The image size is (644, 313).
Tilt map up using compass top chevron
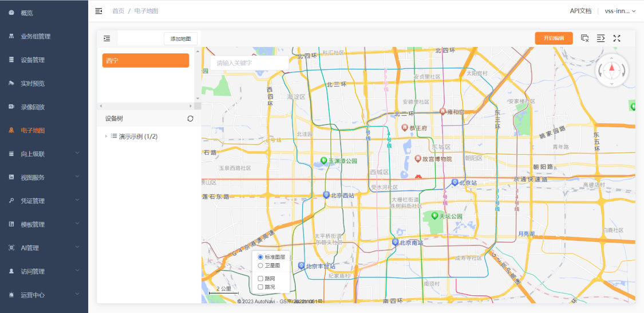click(x=612, y=59)
